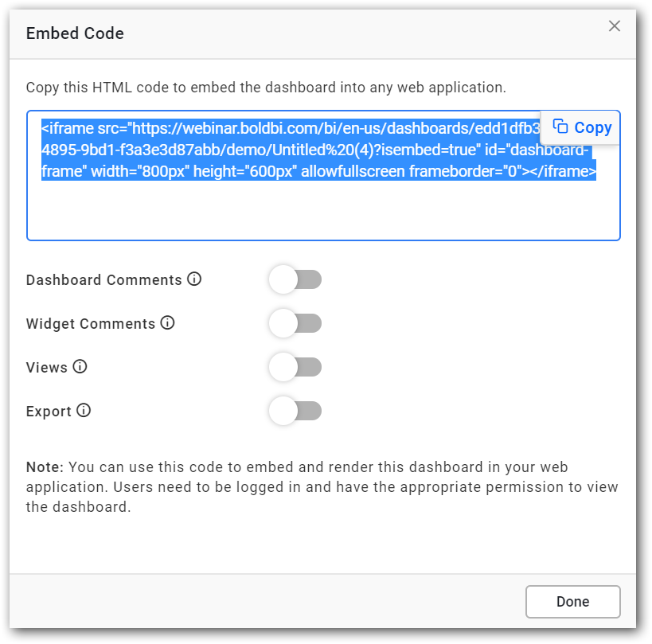Screen dimensions: 652x644
Task: Click the info icon beside Widget Comments
Action: (167, 323)
